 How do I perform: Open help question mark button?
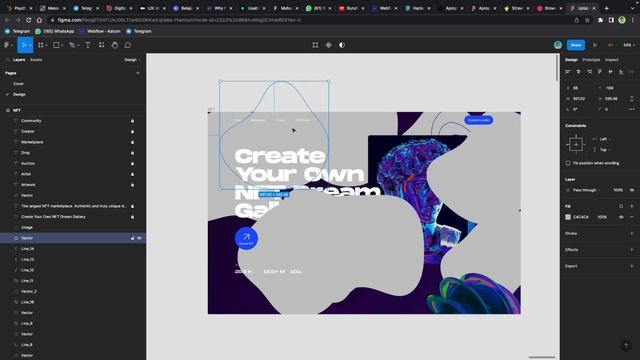(626, 346)
